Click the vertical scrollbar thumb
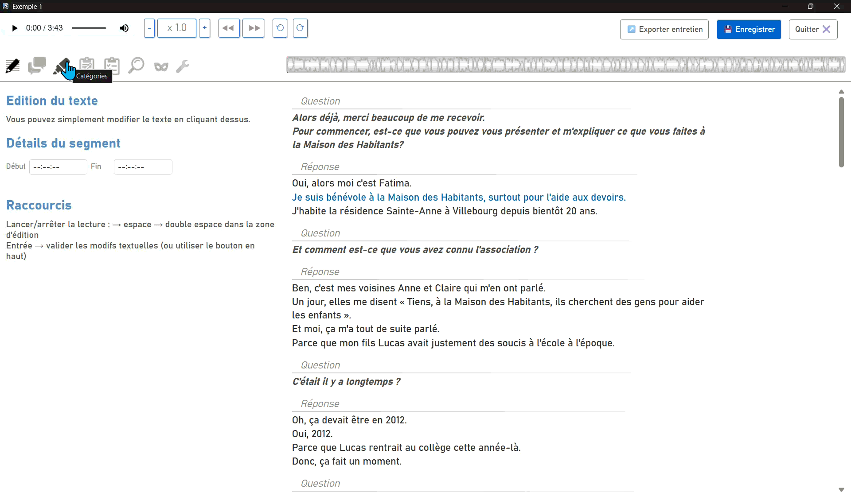 (x=841, y=132)
